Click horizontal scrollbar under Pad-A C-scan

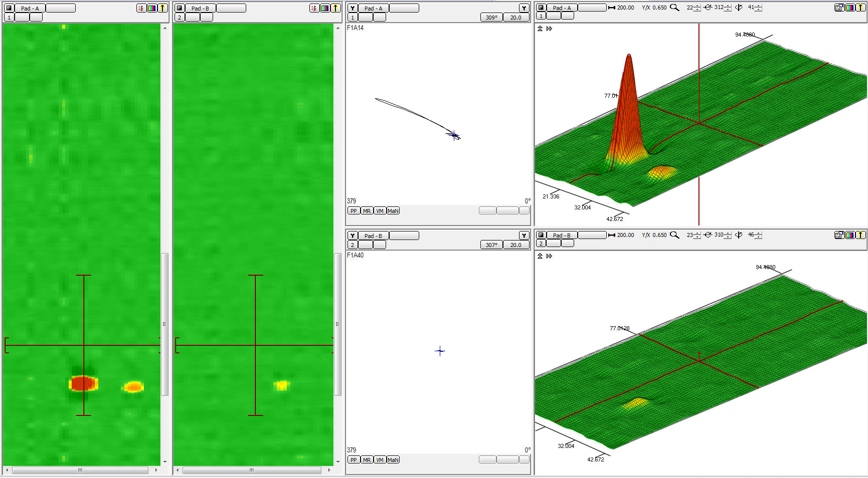[80, 470]
